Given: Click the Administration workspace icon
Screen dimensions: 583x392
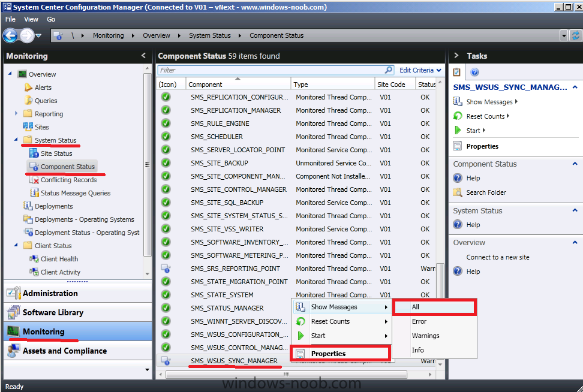Looking at the screenshot, I should (13, 293).
